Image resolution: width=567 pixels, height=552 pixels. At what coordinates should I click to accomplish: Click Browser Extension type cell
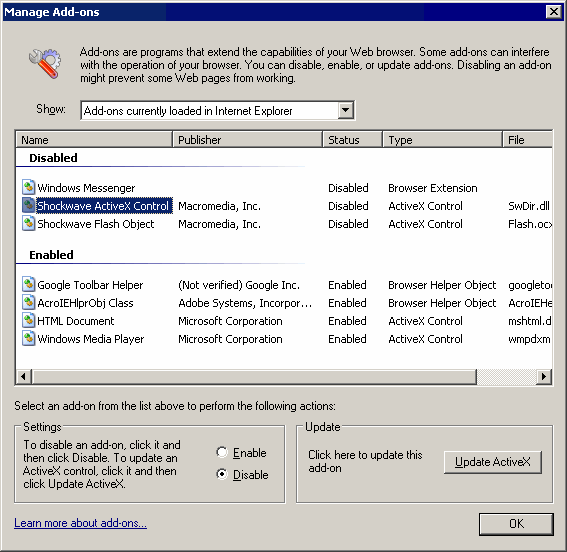pos(433,188)
